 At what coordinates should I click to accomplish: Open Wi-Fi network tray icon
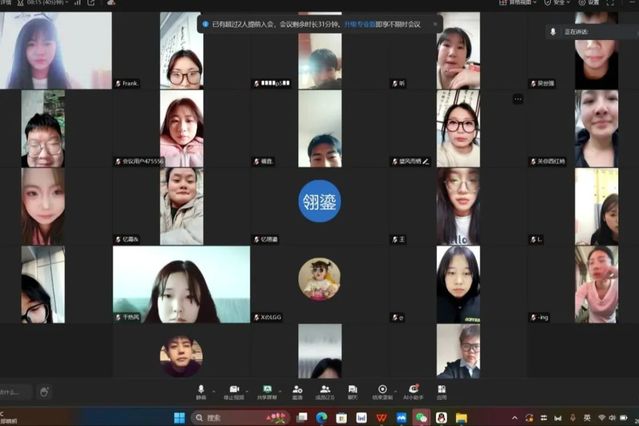pyautogui.click(x=602, y=418)
